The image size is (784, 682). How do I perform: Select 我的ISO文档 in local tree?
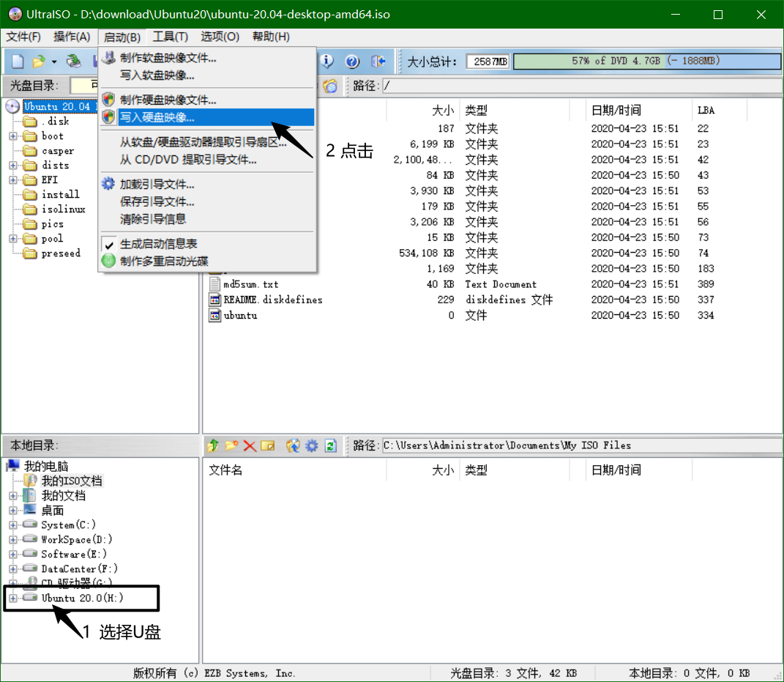pyautogui.click(x=72, y=481)
